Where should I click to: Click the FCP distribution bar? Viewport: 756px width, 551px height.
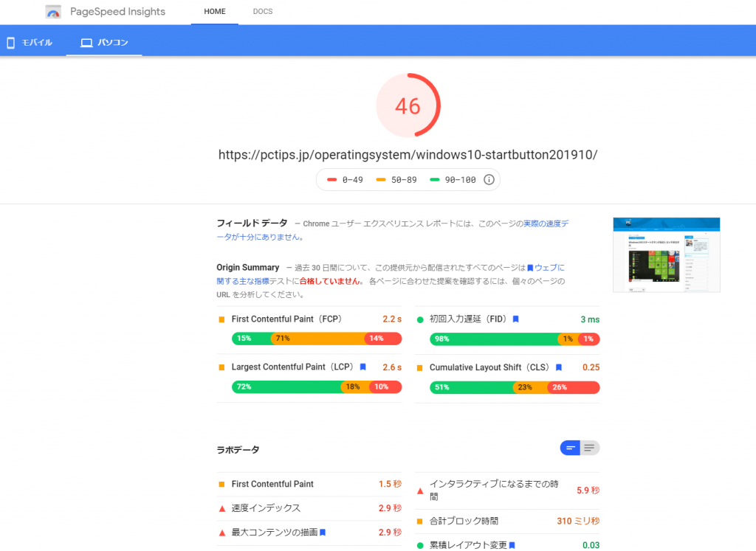[317, 339]
